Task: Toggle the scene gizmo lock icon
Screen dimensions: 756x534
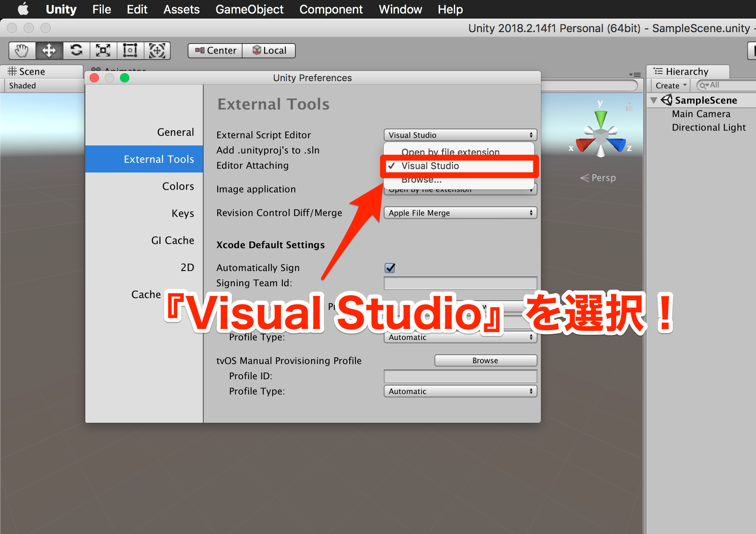Action: [629, 107]
